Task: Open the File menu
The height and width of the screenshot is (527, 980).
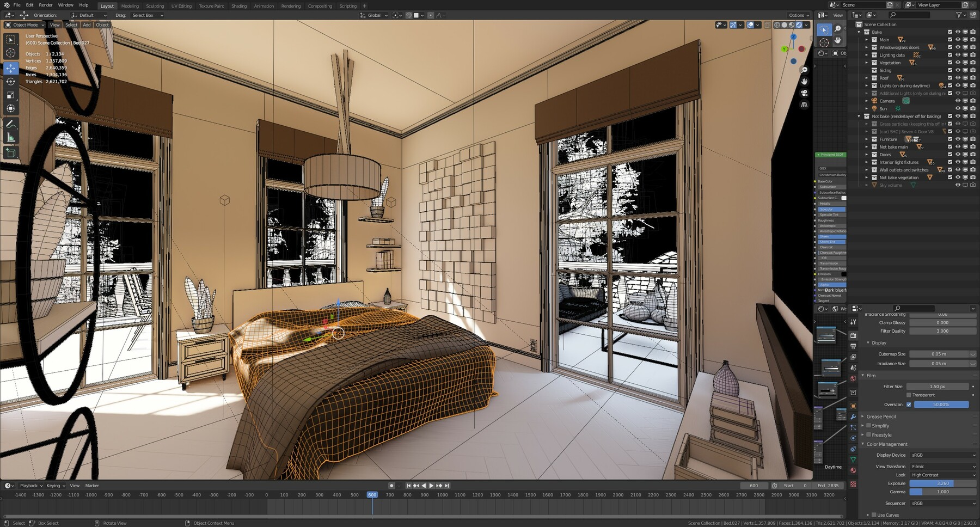Action: 17,5
